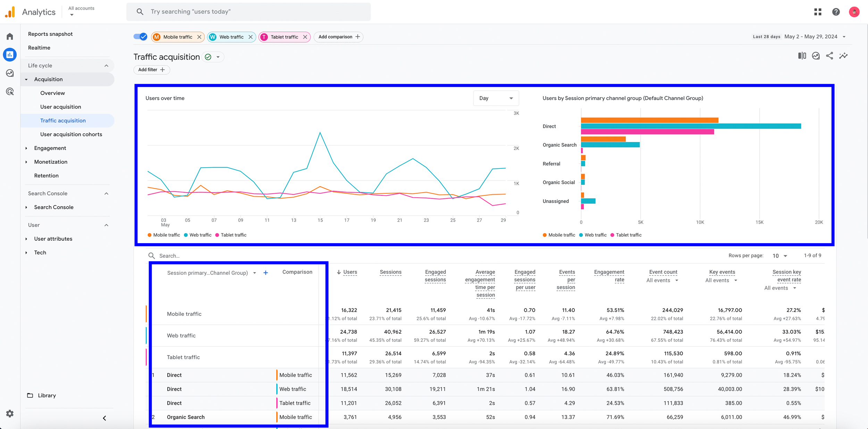Click the table search magnifier icon
This screenshot has height=429, width=868.
[152, 256]
